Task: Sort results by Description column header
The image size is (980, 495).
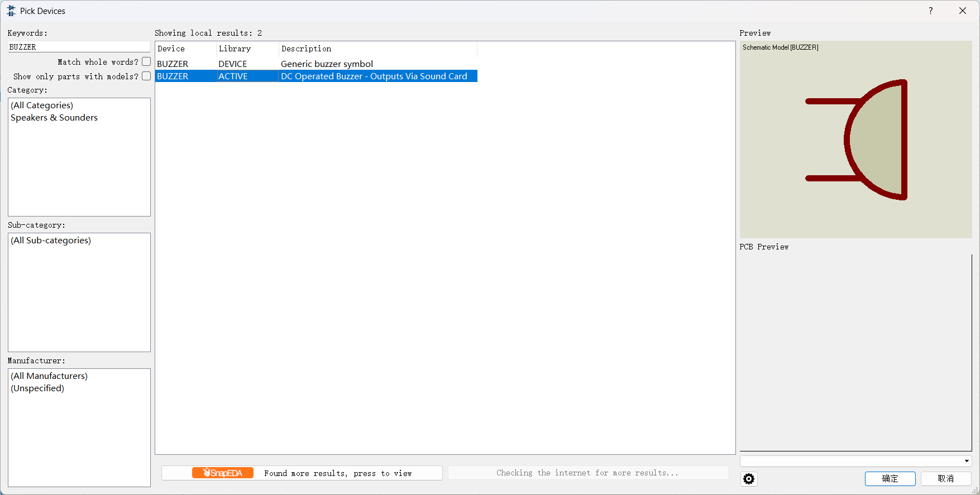Action: click(x=378, y=49)
